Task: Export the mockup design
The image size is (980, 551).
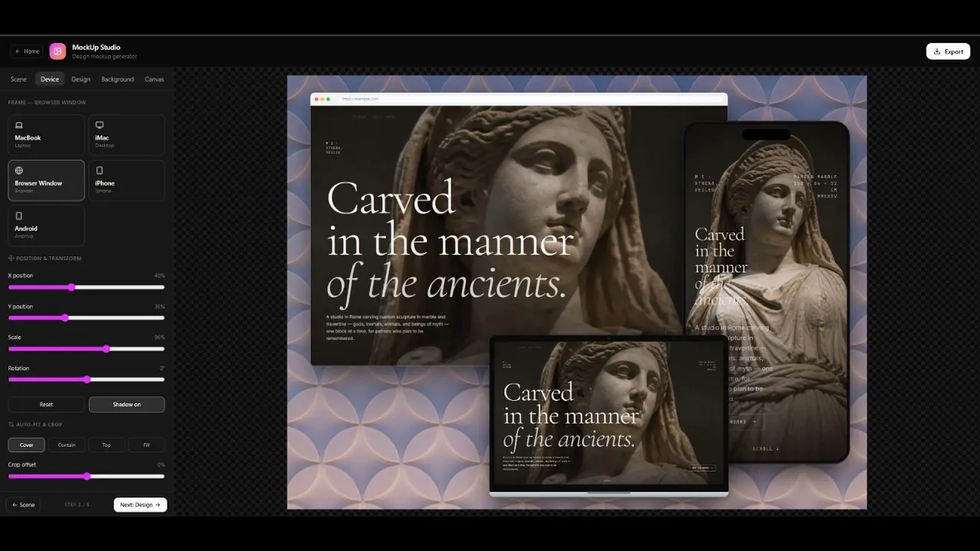Action: 948,51
